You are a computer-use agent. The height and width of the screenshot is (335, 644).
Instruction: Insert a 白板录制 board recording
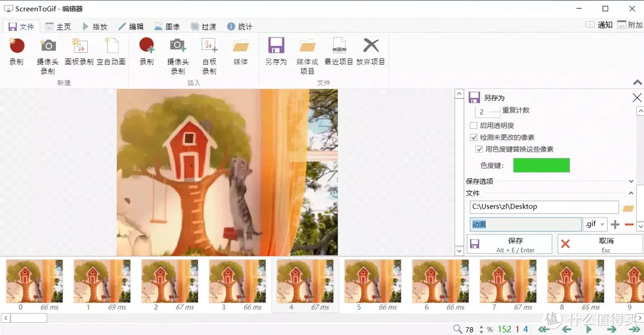click(x=209, y=56)
